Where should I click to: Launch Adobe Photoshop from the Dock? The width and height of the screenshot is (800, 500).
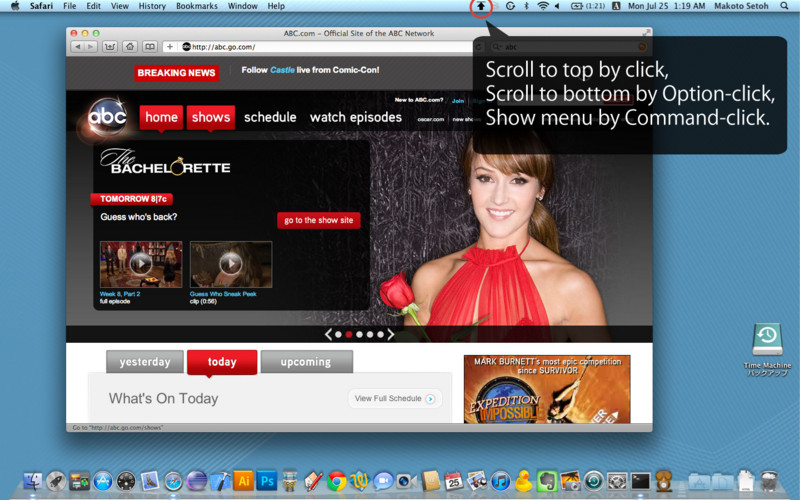pos(267,481)
